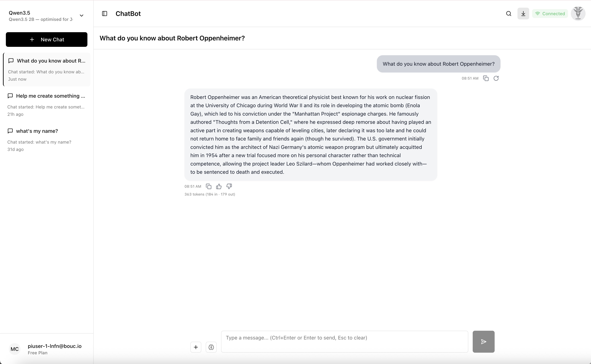
Task: Click the "Just now" timestamp
Action: click(17, 79)
